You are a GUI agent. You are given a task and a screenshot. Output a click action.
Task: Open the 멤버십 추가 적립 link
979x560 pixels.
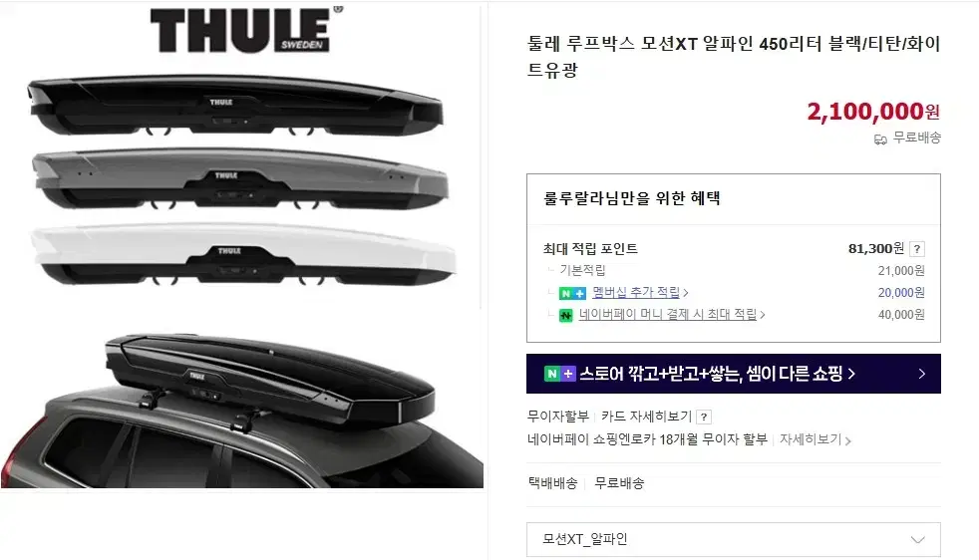636,292
